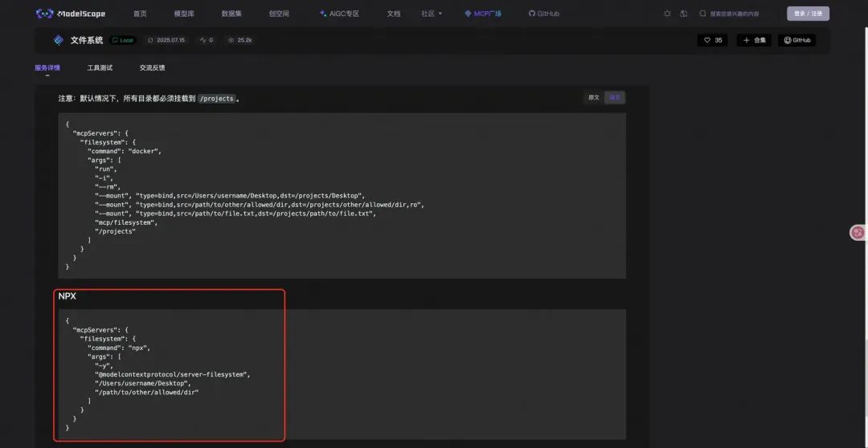Click the 文件系统 service diamond icon
Image resolution: width=868 pixels, height=448 pixels.
coord(58,40)
